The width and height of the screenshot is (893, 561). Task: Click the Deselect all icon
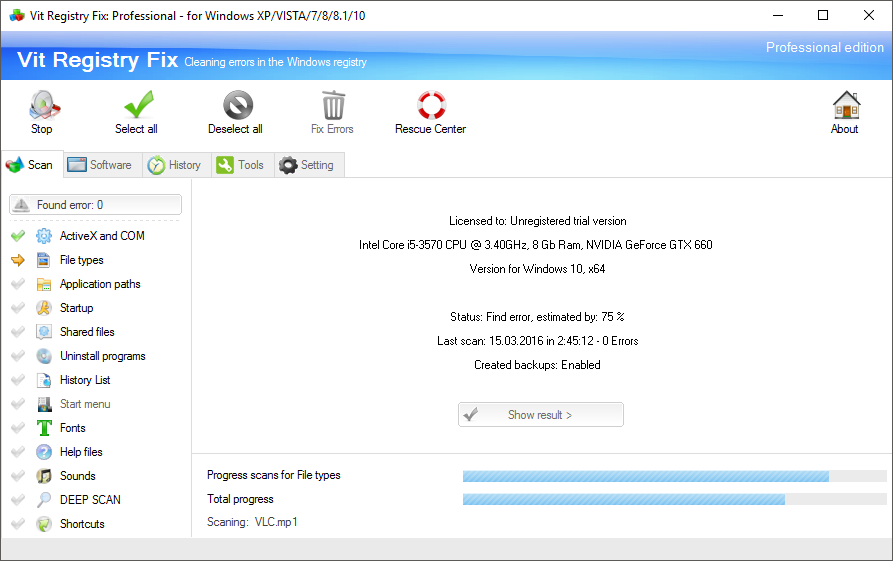tap(237, 105)
